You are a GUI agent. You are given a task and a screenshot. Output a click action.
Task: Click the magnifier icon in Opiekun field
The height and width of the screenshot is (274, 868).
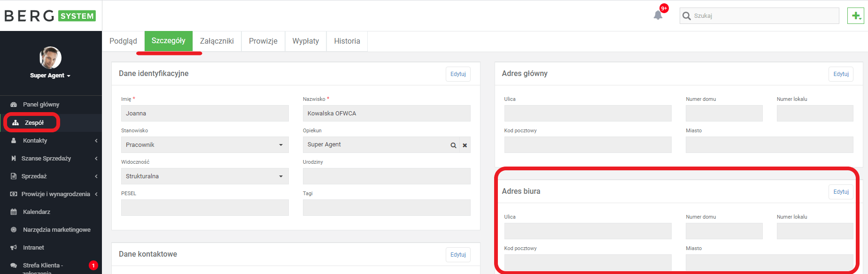point(453,145)
